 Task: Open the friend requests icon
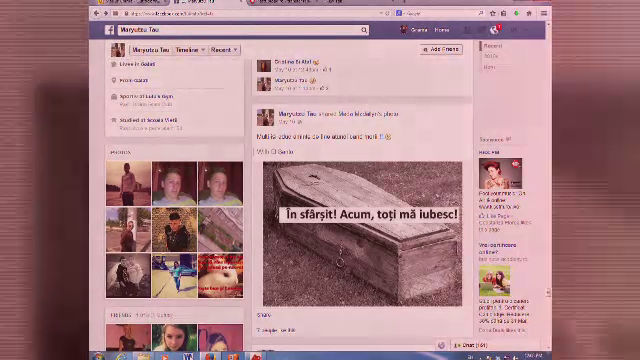pos(467,30)
